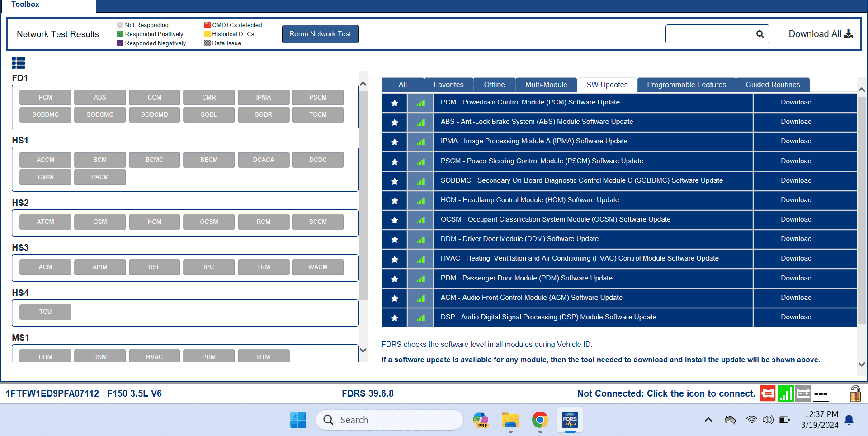Select the TCCM module in FD1
Image resolution: width=868 pixels, height=436 pixels.
point(318,114)
